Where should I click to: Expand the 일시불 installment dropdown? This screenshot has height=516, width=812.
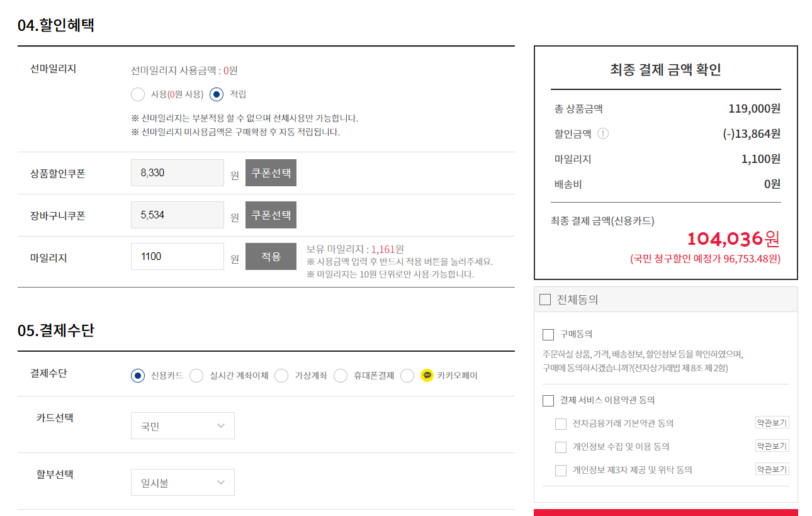[x=183, y=483]
